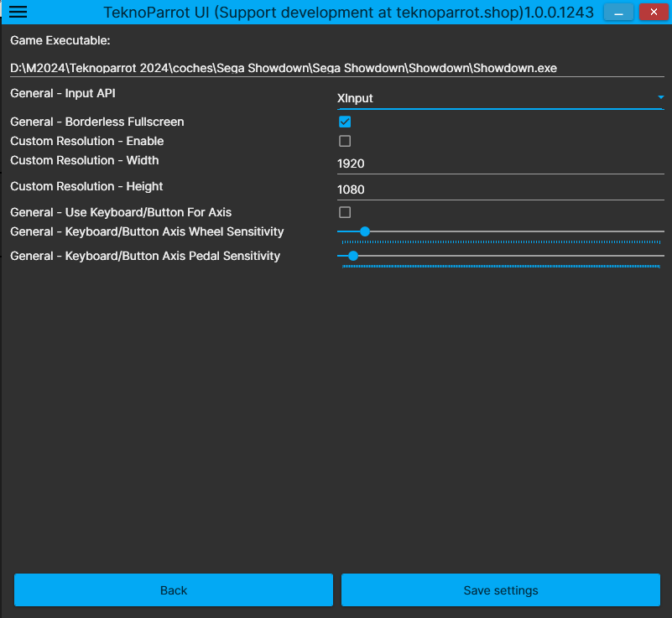The image size is (672, 618).
Task: Minimize the TeknoParrot UI window
Action: [618, 12]
